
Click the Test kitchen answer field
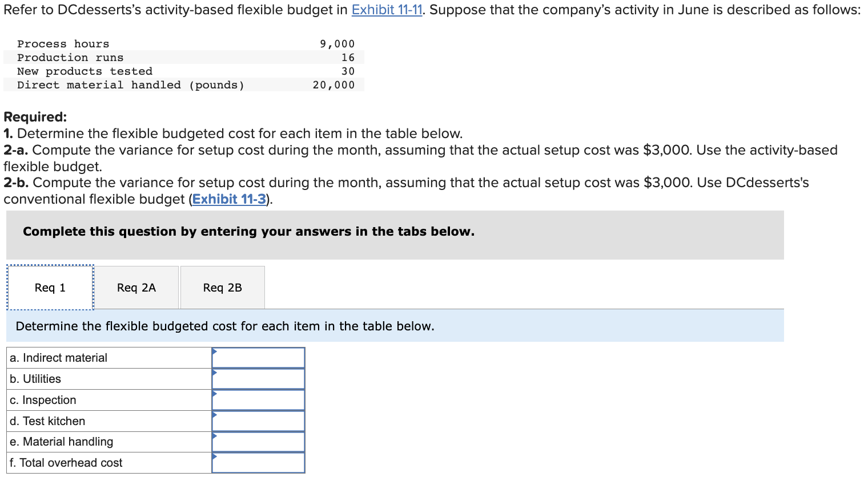point(260,421)
